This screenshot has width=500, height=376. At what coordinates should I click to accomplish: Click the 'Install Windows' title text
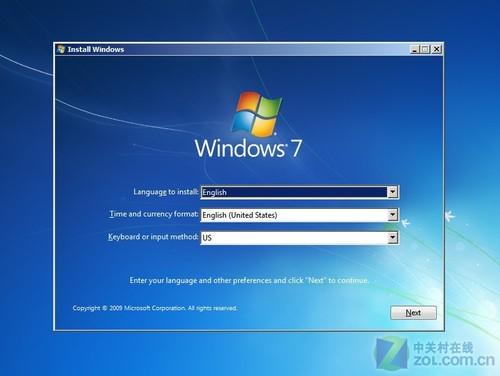coord(96,49)
